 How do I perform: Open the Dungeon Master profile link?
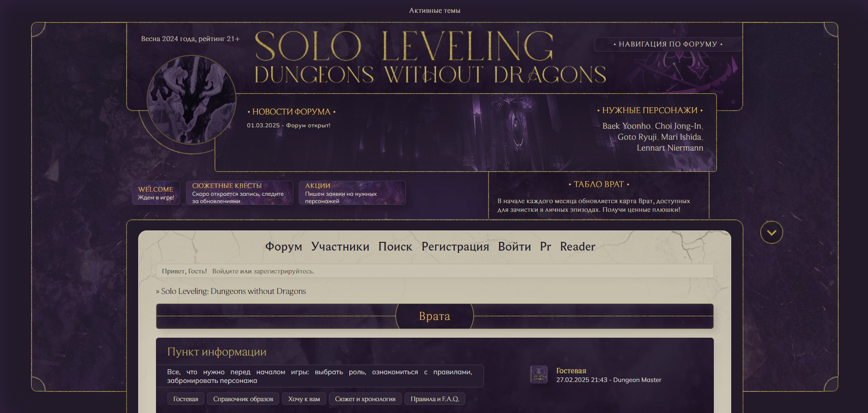point(637,380)
